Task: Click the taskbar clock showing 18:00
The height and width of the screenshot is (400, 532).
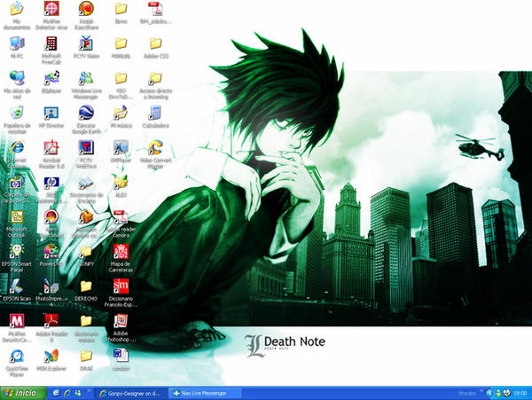Action: [x=520, y=393]
